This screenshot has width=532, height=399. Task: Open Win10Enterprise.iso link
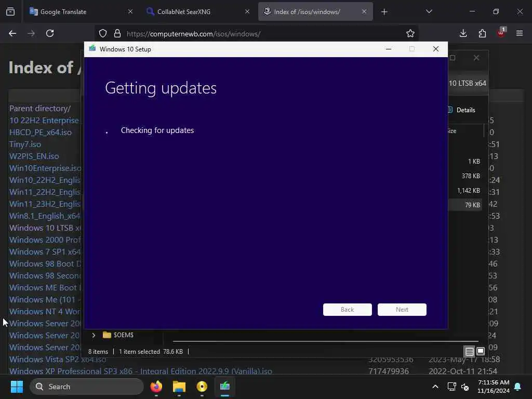(45, 168)
